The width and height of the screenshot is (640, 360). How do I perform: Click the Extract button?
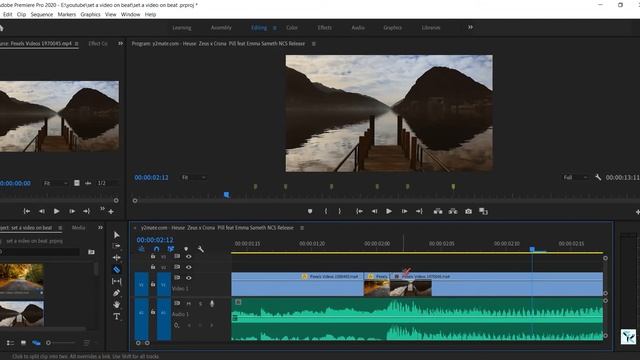[x=453, y=211]
